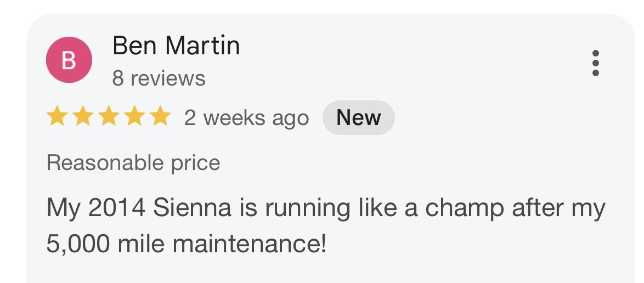Click the second gold rating star
The width and height of the screenshot is (644, 283).
click(x=82, y=117)
